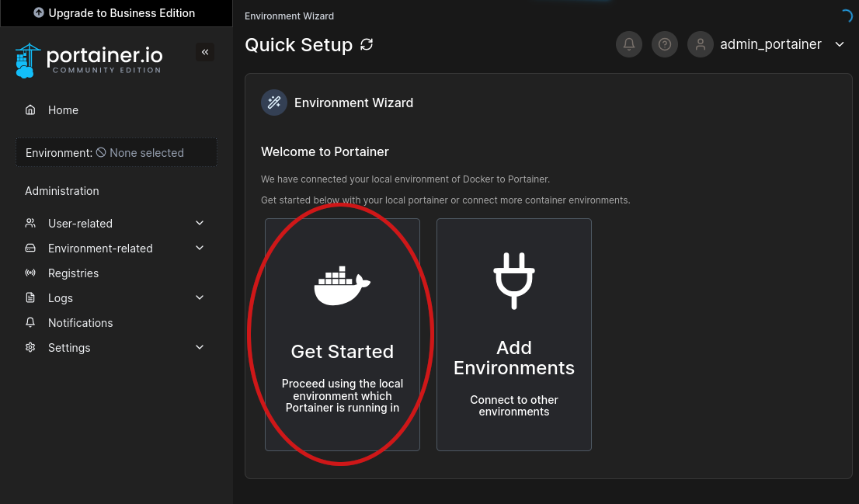Expand the Environment-related section chevron
The height and width of the screenshot is (504, 859).
point(200,249)
